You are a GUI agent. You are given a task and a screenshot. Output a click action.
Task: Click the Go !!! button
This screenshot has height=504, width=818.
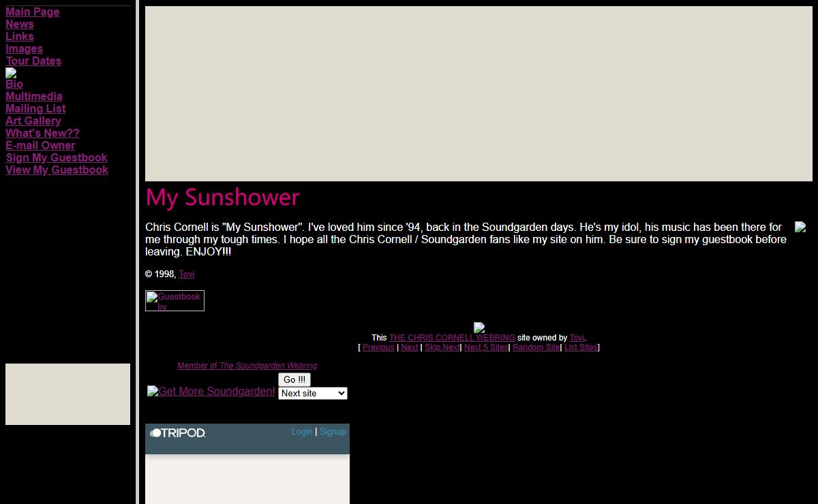pos(294,380)
